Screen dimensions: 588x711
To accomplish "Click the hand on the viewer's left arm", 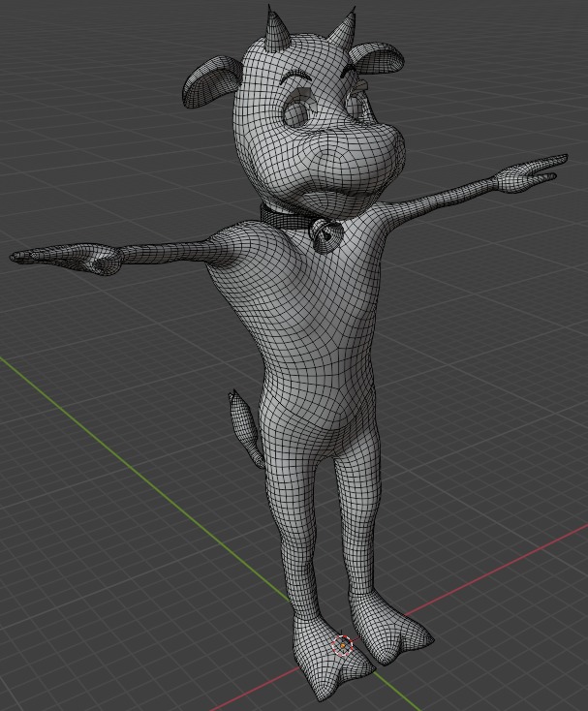I will 67,259.
